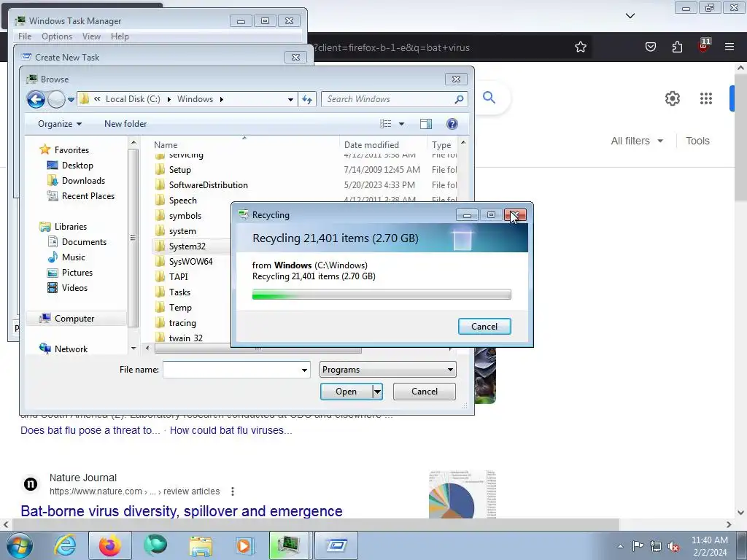747x560 pixels.
Task: Open the Options menu in Task Manager
Action: [x=57, y=36]
